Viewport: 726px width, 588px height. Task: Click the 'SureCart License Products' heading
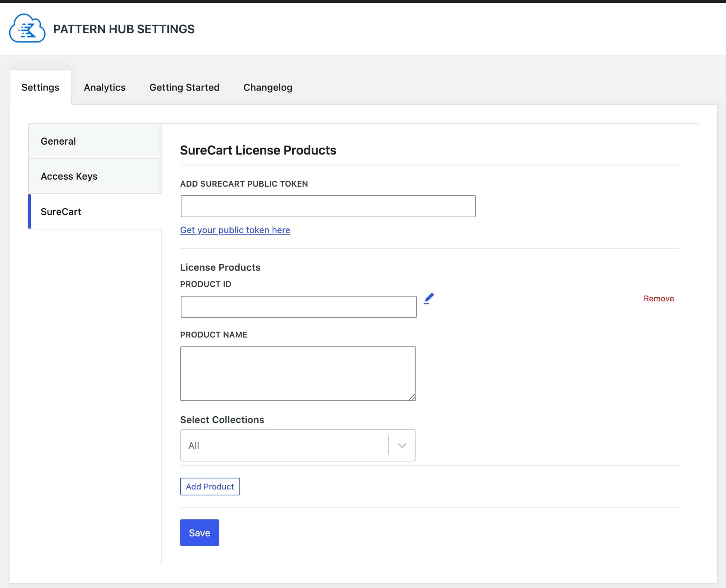(x=258, y=150)
